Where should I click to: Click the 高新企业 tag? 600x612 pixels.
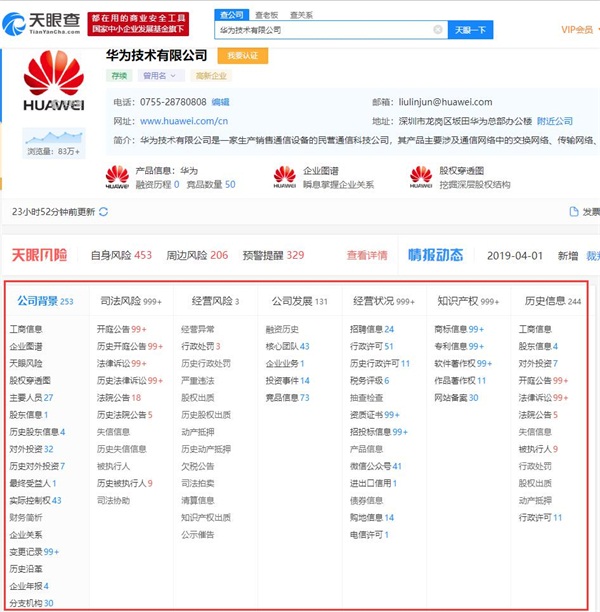[x=211, y=76]
